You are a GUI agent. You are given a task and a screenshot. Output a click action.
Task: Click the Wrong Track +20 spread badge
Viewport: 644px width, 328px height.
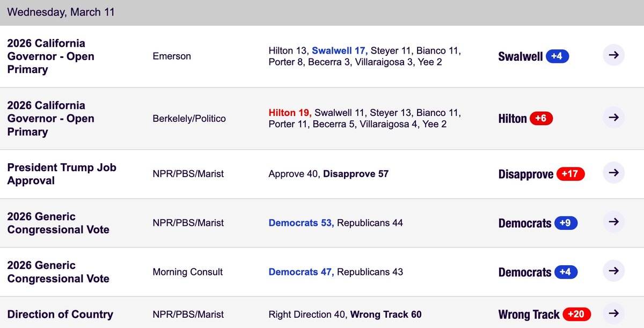[x=576, y=315]
